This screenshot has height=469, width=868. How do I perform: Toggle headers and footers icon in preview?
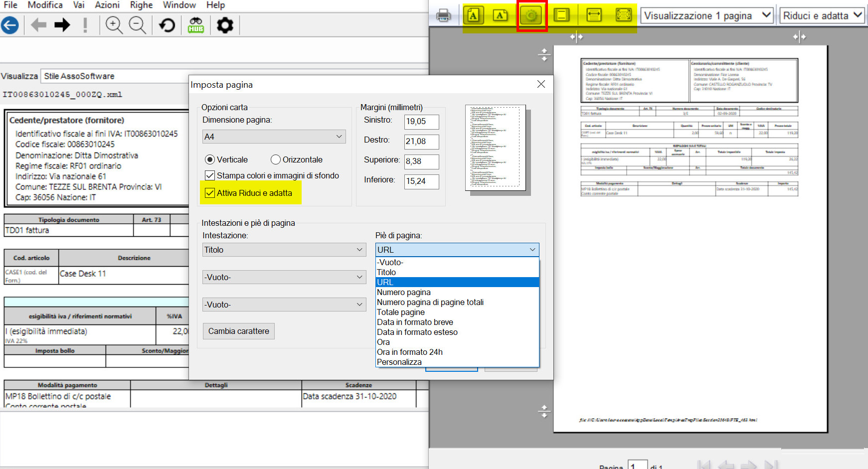click(561, 15)
